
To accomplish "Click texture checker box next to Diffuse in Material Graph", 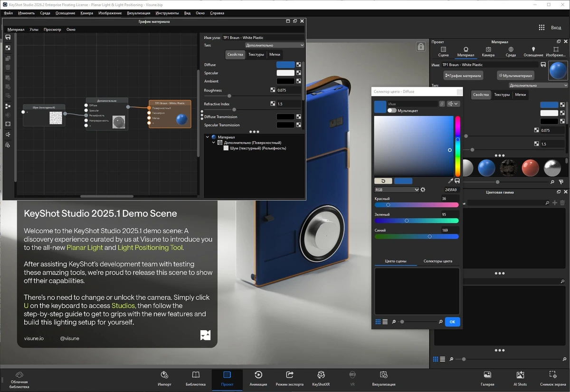I will [299, 65].
